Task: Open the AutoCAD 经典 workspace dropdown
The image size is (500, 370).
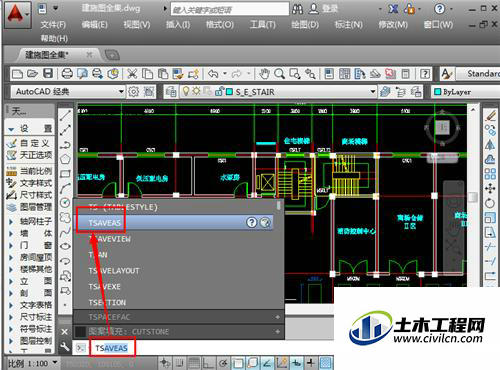Action: tap(68, 91)
